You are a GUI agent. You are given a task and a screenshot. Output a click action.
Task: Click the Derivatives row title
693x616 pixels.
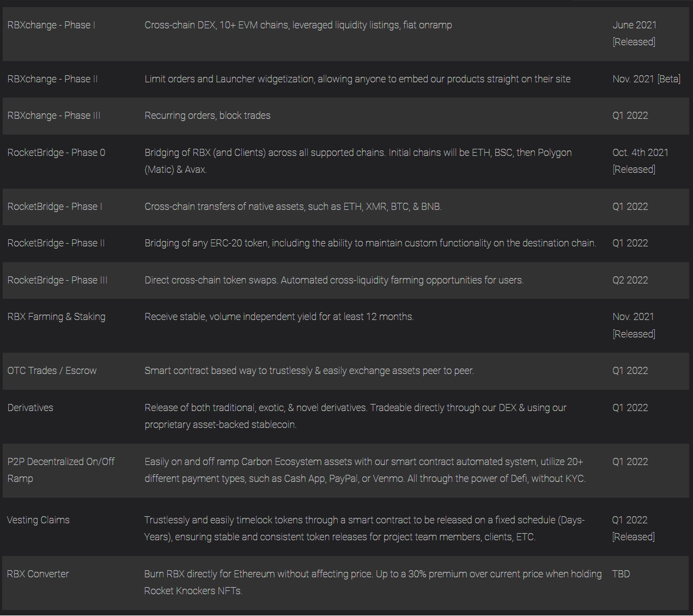[31, 408]
